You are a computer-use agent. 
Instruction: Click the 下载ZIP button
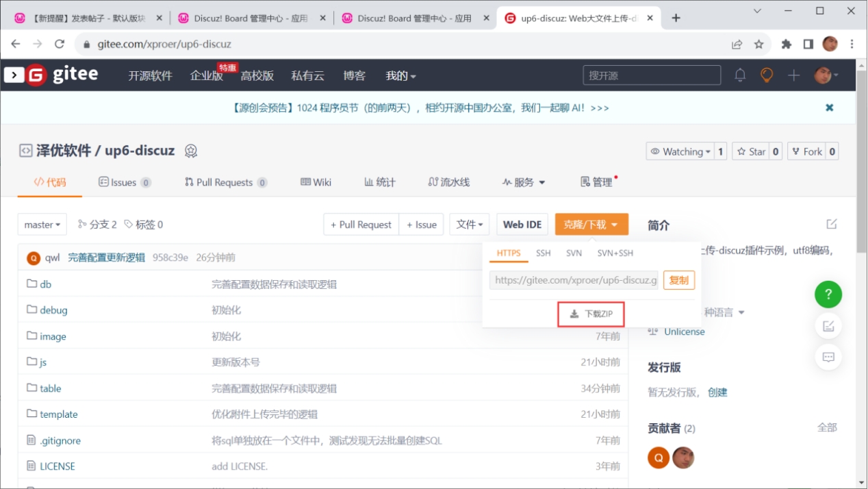tap(591, 314)
